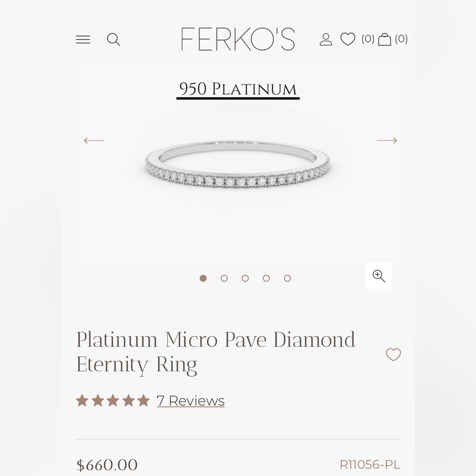Viewport: 476px width, 476px height.
Task: Open the 7 Reviews link
Action: click(190, 401)
